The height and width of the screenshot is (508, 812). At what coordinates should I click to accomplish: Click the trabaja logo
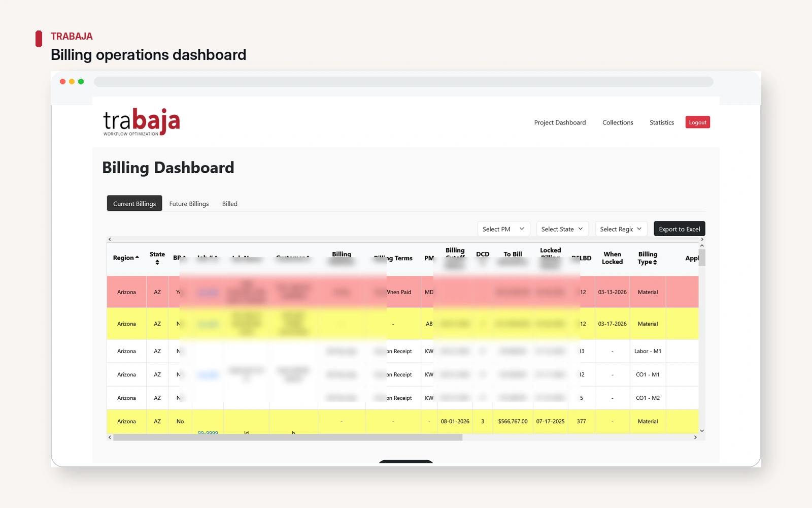(x=142, y=122)
